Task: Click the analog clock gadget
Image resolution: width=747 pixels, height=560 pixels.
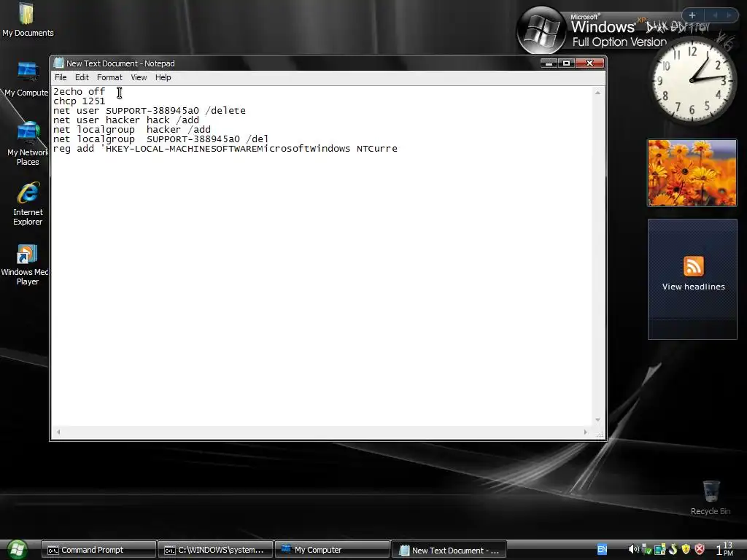Action: pos(692,80)
